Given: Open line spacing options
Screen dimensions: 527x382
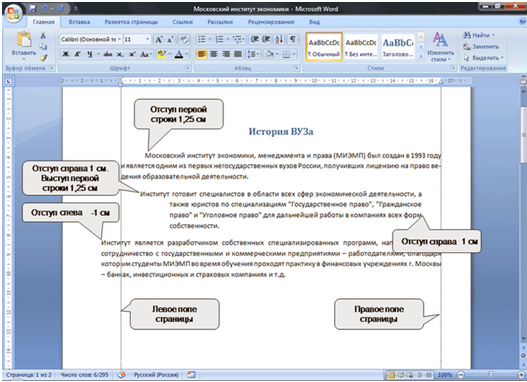Looking at the screenshot, I should (253, 54).
